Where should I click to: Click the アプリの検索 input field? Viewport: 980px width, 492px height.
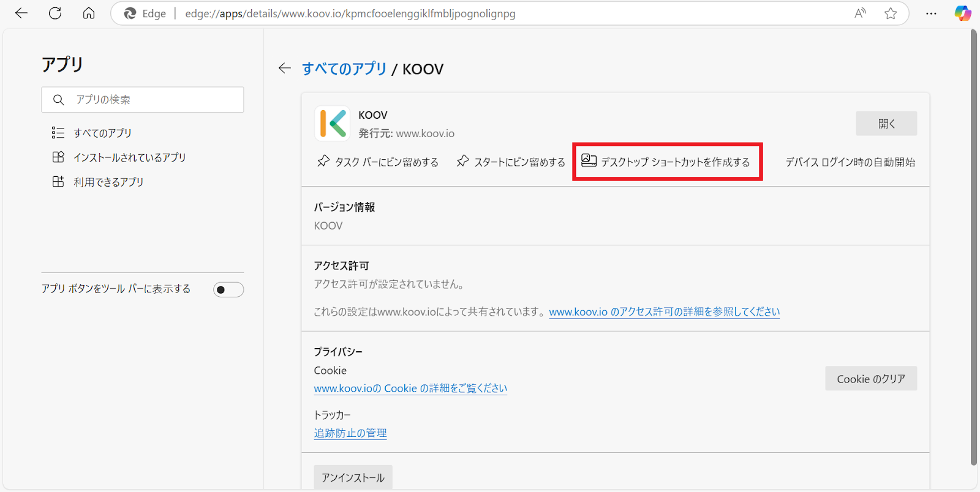[x=143, y=100]
